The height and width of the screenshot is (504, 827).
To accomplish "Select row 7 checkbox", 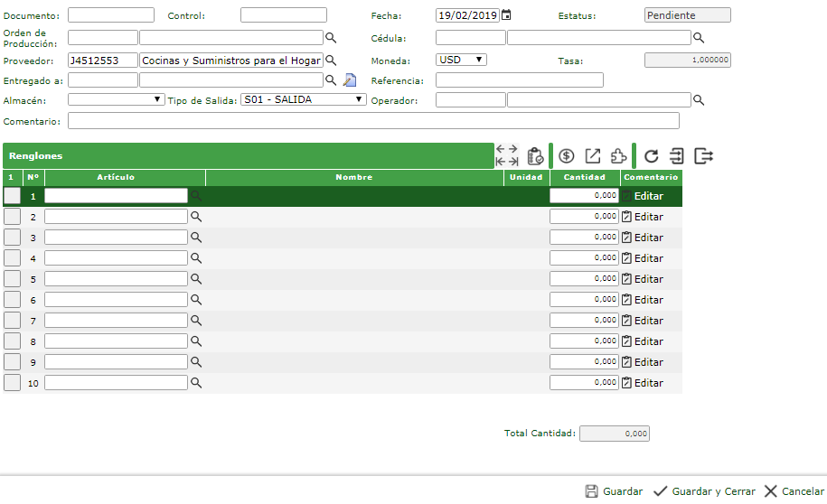I will pos(12,320).
